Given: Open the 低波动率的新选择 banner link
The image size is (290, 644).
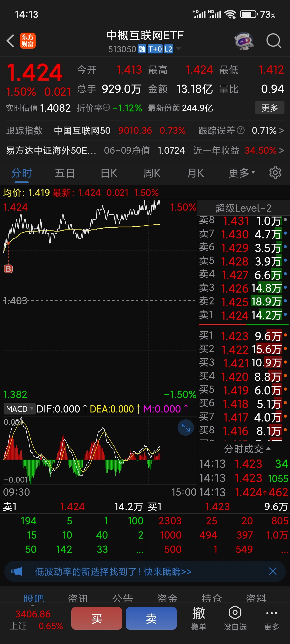Looking at the screenshot, I should coord(113,572).
